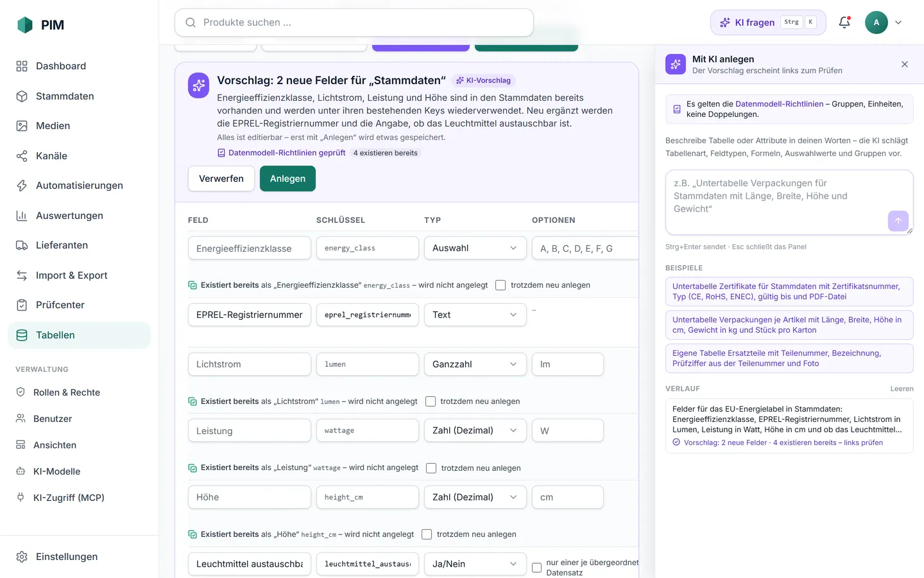Navigate to Kanäle
The height and width of the screenshot is (578, 924).
[x=80, y=156]
